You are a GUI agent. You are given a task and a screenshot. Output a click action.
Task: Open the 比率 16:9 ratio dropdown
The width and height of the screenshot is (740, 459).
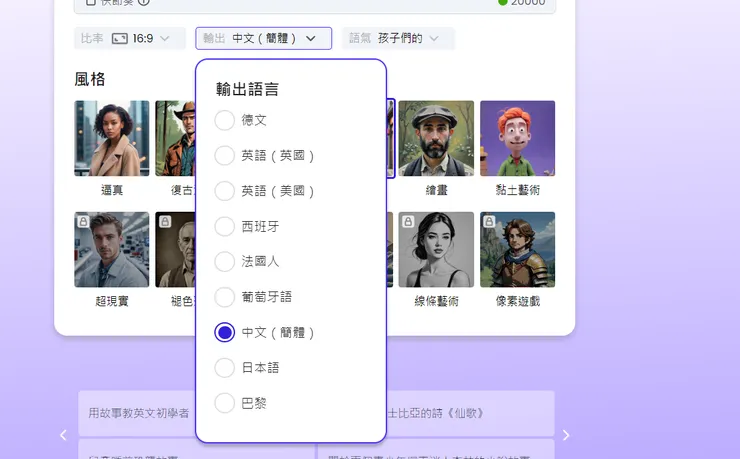(130, 38)
